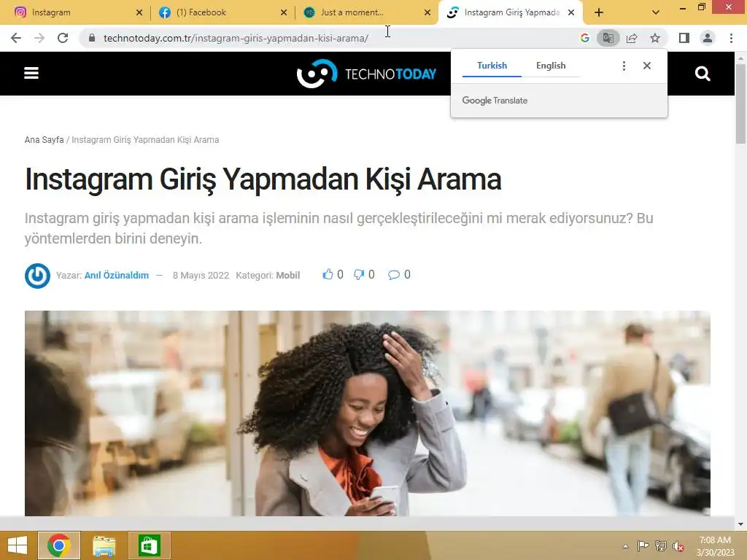Image resolution: width=747 pixels, height=560 pixels.
Task: Go back with the browser back arrow
Action: (x=16, y=38)
